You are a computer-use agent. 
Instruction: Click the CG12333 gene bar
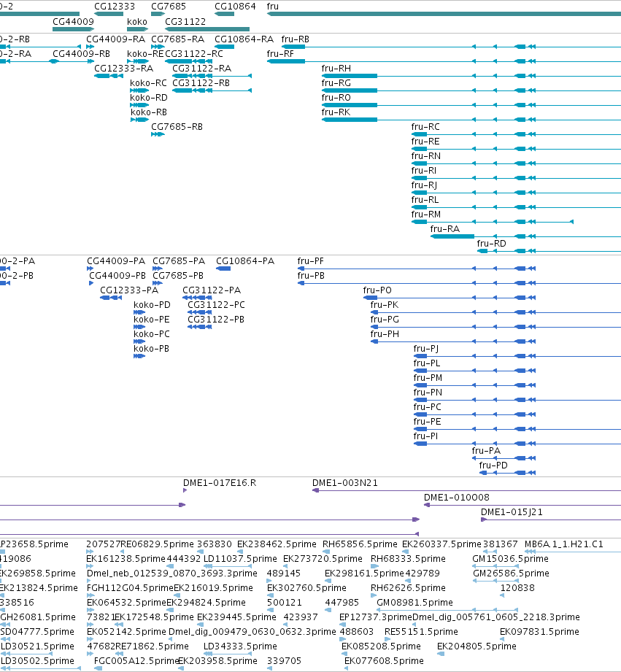109,14
